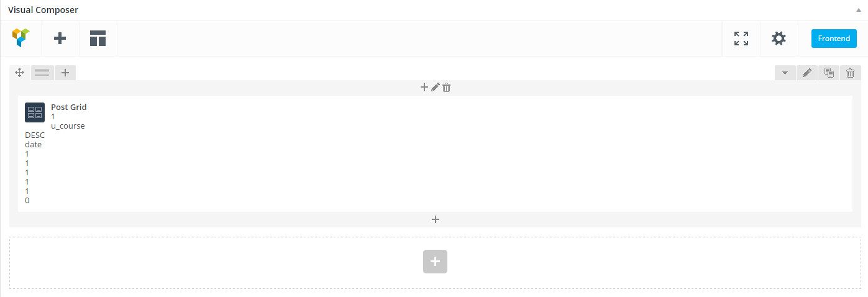868x297 pixels.
Task: Edit the column with small pencil
Action: (435, 88)
